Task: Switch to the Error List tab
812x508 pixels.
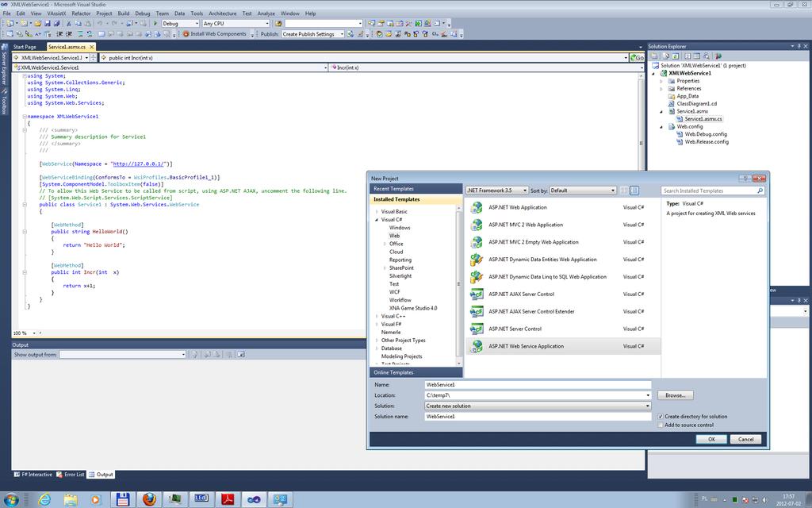Action: pyautogui.click(x=71, y=475)
